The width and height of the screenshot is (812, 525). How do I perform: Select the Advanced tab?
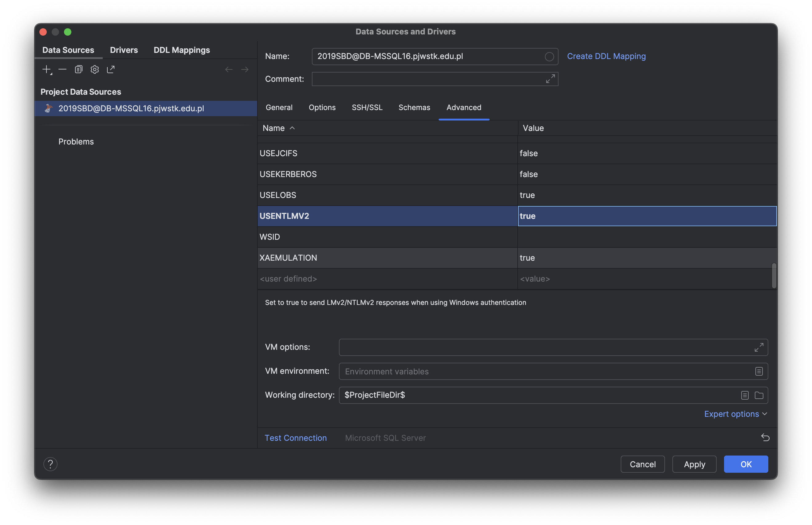pyautogui.click(x=464, y=107)
